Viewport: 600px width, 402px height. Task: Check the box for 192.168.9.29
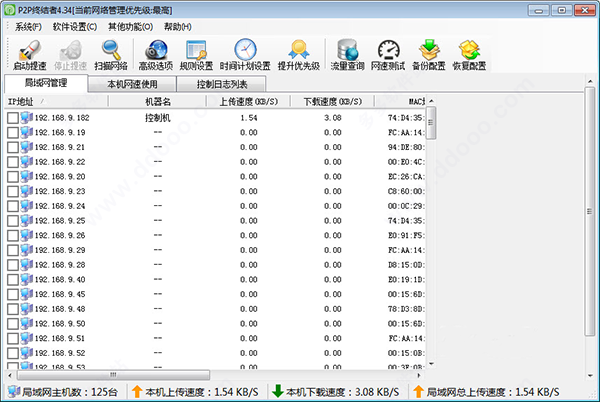click(x=13, y=250)
